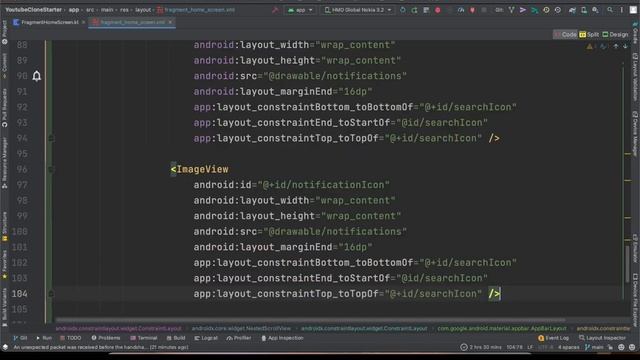Screen dimensions: 640x360
Task: Go to next highlighted error arrow
Action: (625, 47)
